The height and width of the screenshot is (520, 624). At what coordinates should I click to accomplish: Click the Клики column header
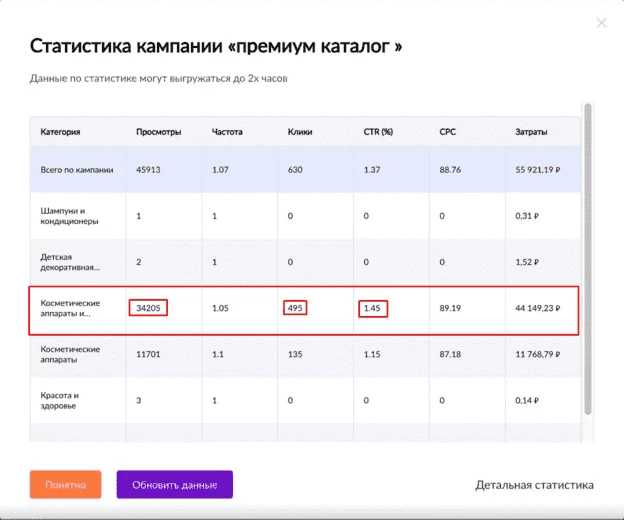(300, 132)
